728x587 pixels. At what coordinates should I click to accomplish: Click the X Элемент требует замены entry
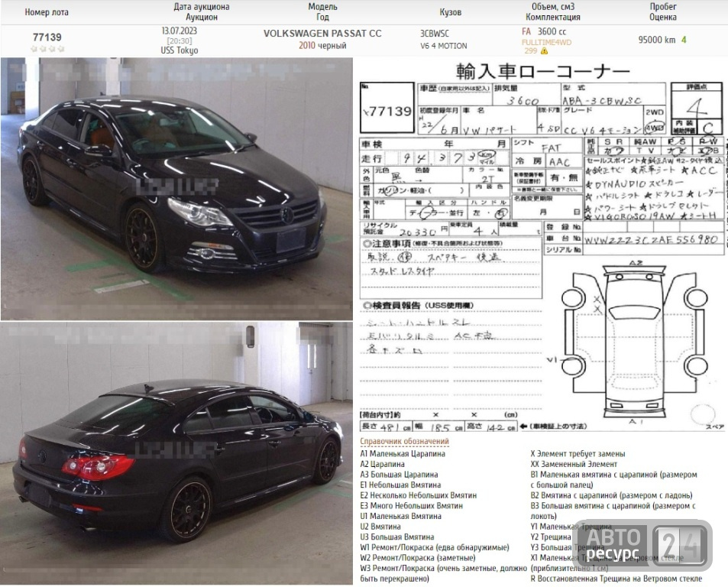pos(578,453)
